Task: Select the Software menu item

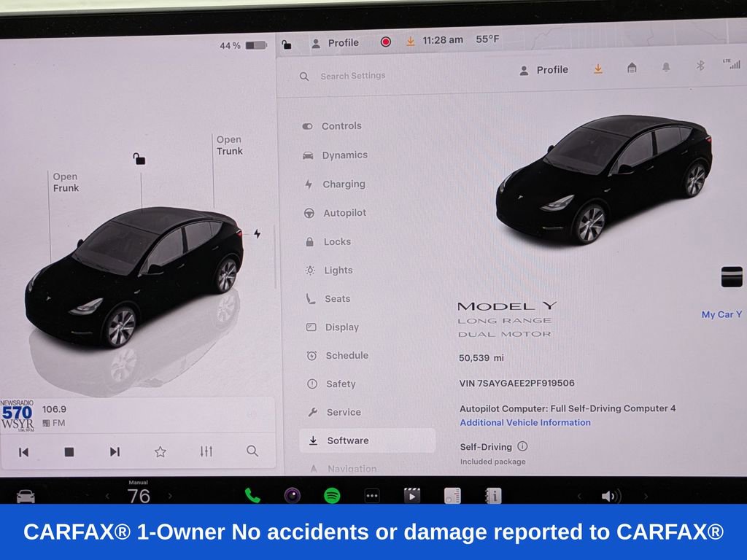Action: [368, 440]
